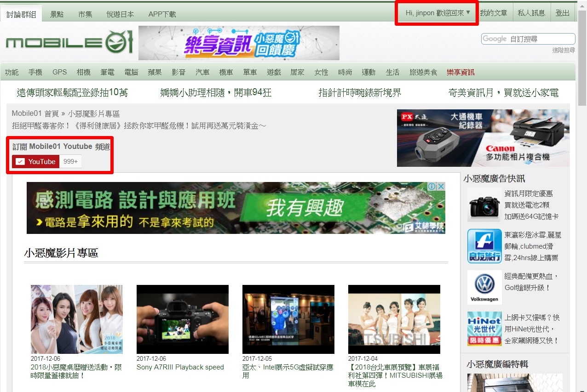Open the 相機 category menu
587x392 pixels.
point(84,72)
